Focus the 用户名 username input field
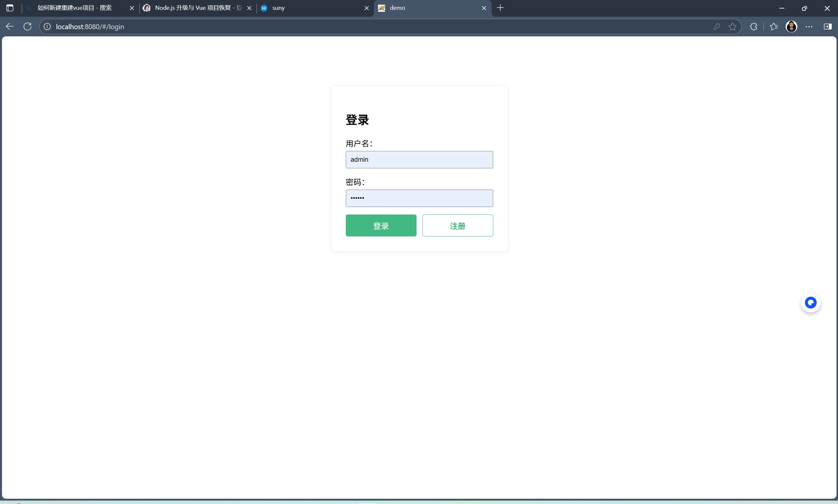838x504 pixels. [x=419, y=159]
